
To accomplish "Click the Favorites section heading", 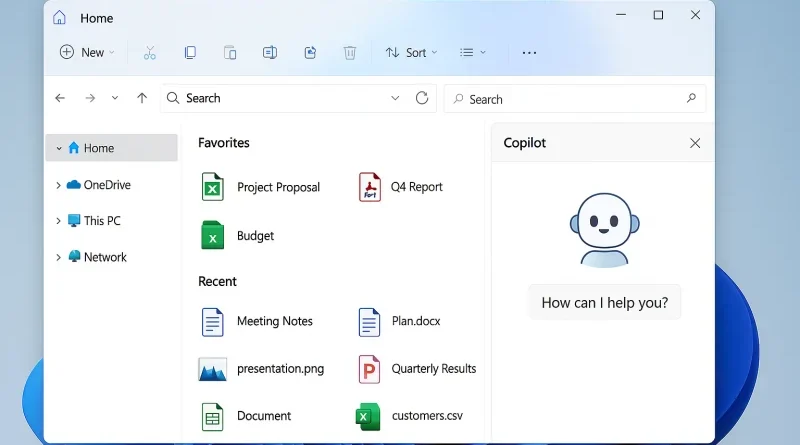I will tap(223, 143).
